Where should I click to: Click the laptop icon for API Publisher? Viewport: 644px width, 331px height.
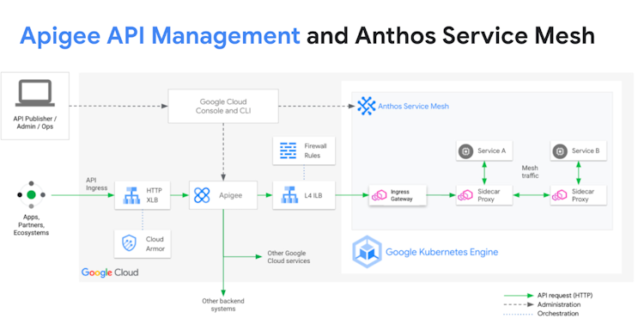[x=35, y=93]
